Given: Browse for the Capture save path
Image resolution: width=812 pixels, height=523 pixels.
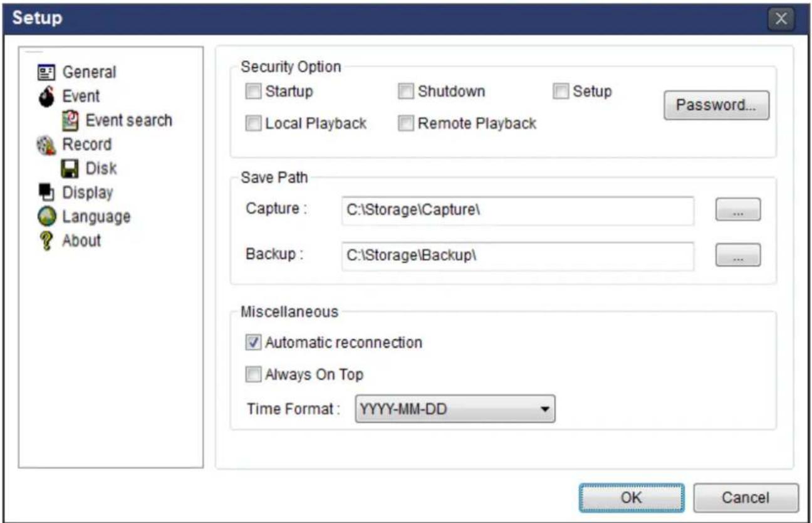Looking at the screenshot, I should click(737, 210).
